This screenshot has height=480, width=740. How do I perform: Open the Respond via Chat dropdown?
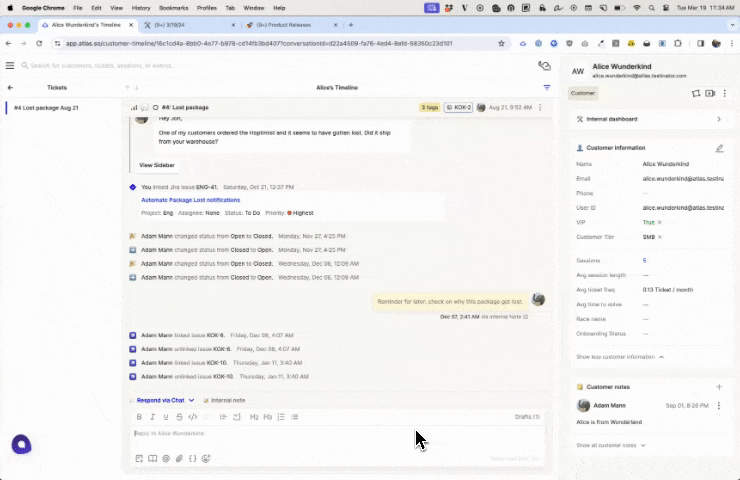(x=165, y=400)
